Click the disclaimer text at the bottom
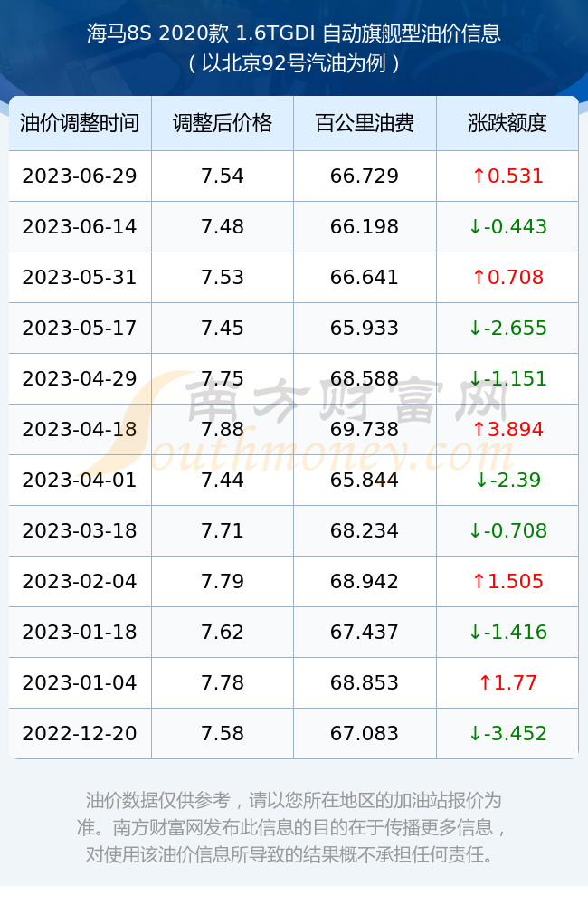The image size is (588, 905). [x=294, y=827]
